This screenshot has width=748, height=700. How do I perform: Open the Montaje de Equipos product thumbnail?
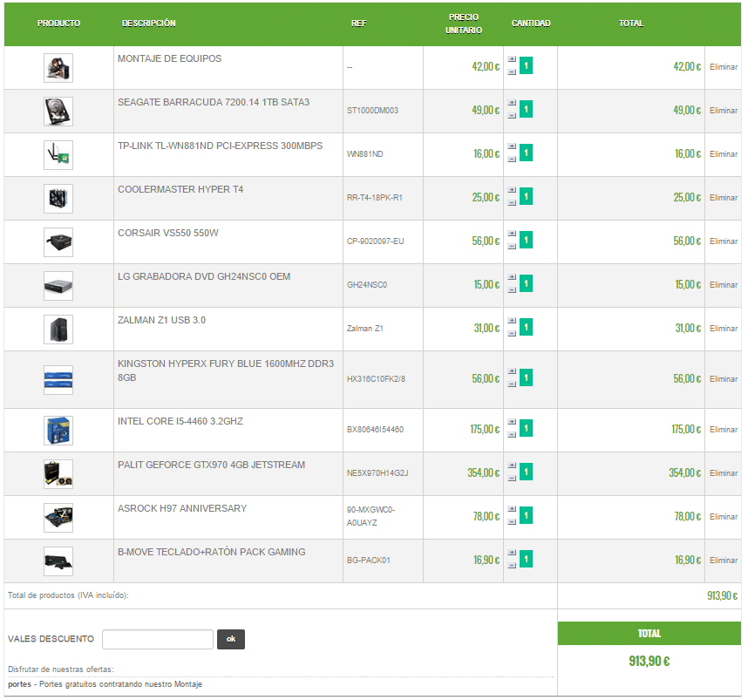point(58,68)
